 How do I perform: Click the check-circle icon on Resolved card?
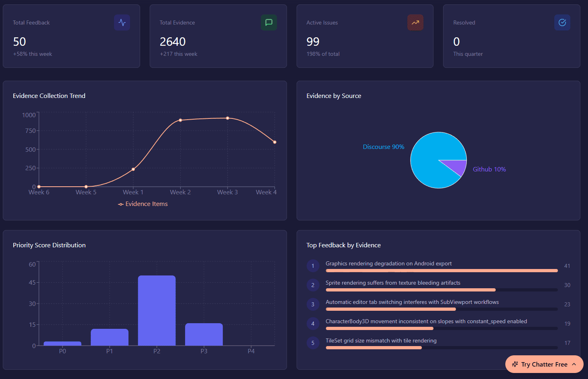point(562,22)
